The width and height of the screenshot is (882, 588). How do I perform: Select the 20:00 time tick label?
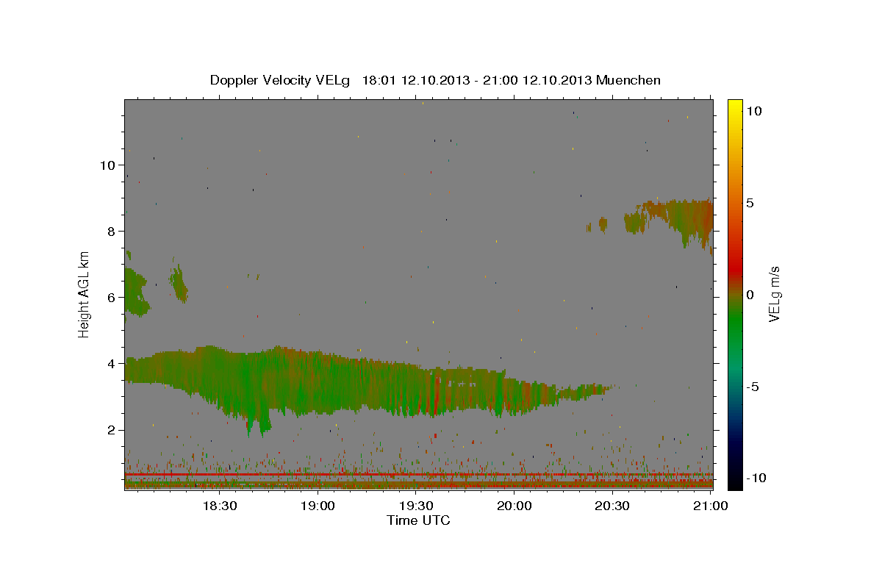pos(514,506)
